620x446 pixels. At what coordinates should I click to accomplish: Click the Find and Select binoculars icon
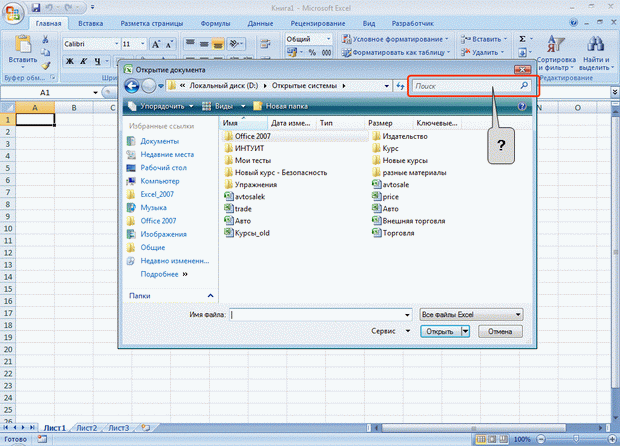(595, 44)
